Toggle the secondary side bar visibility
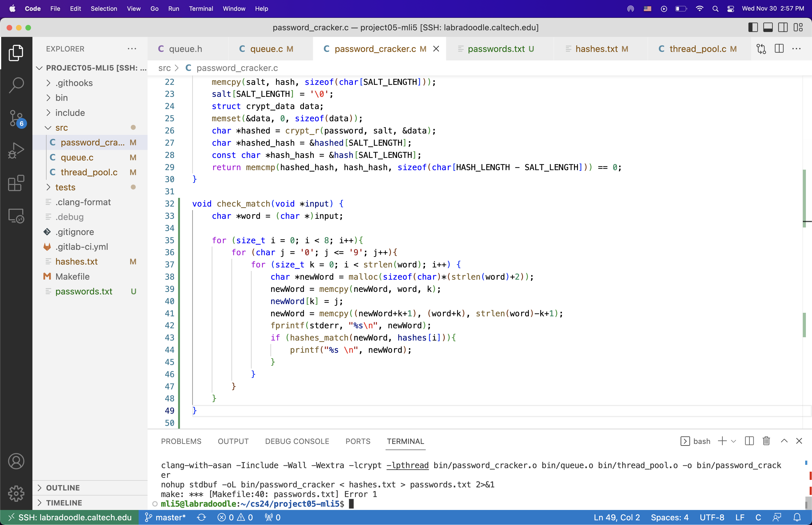The width and height of the screenshot is (812, 525). pyautogui.click(x=783, y=28)
